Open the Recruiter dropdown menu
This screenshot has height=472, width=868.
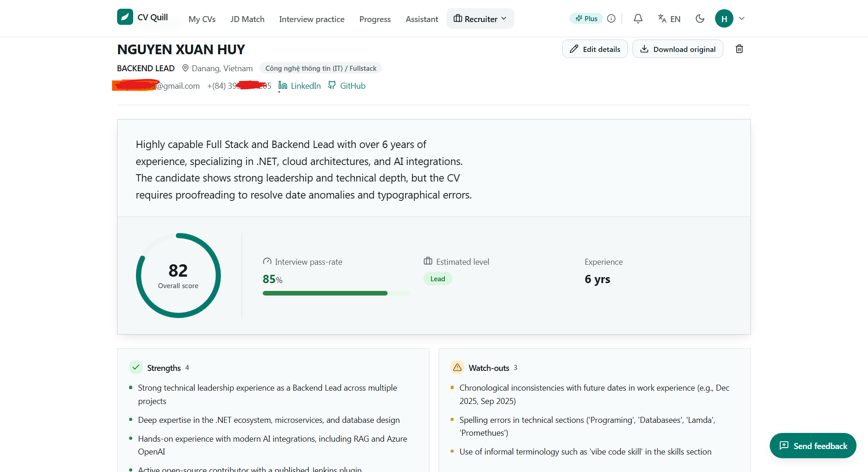480,19
